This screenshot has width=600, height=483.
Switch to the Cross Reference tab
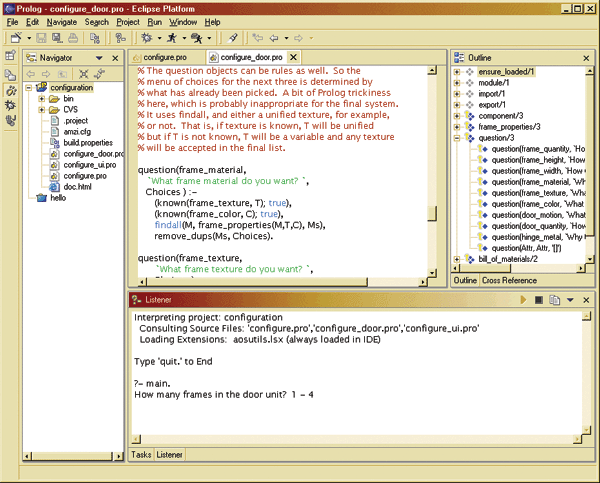512,281
